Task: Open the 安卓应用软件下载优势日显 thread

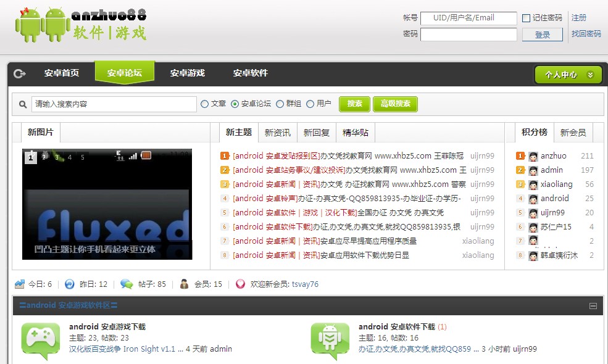Action: 365,255
